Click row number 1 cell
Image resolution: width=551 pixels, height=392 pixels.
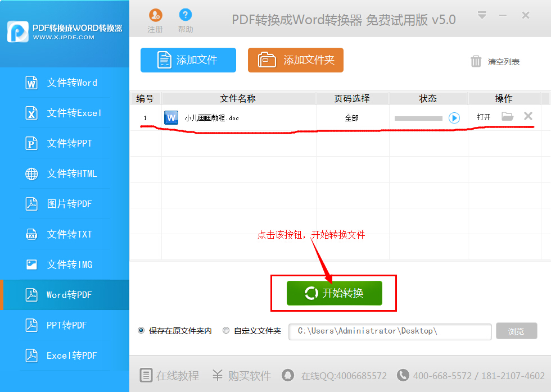(x=145, y=118)
